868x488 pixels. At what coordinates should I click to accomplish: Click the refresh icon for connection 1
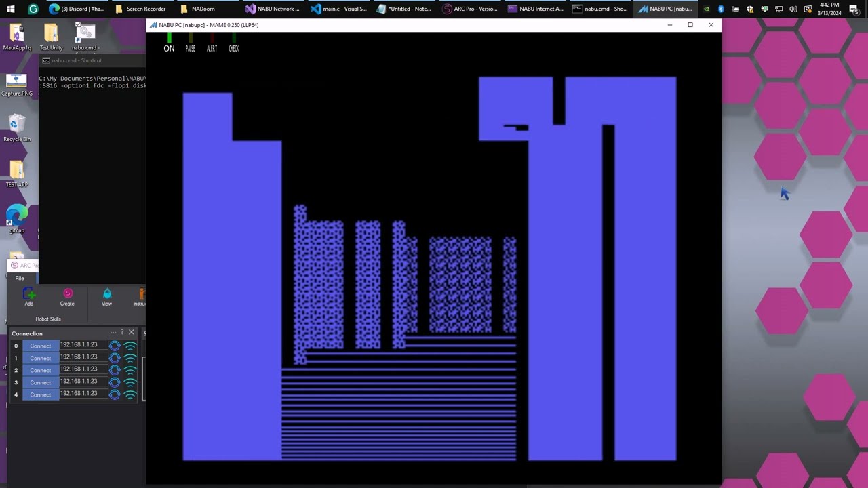115,358
